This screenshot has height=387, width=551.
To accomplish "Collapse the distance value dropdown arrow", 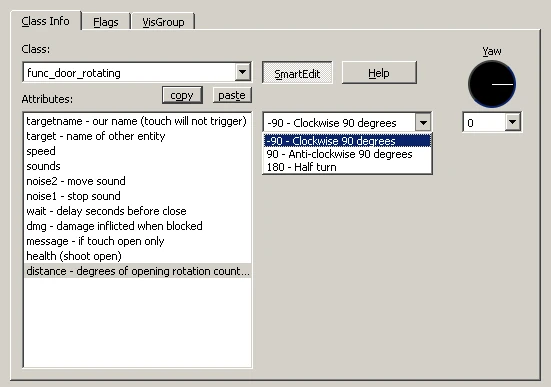I will (x=423, y=122).
